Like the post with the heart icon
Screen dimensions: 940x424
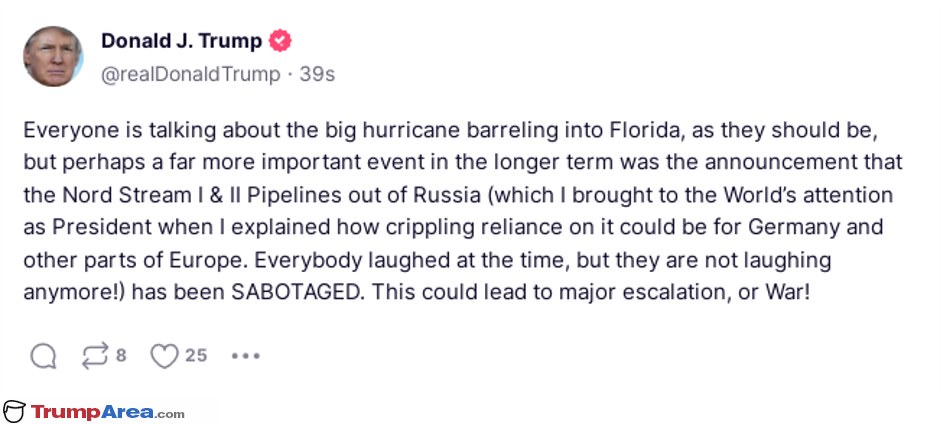(164, 356)
